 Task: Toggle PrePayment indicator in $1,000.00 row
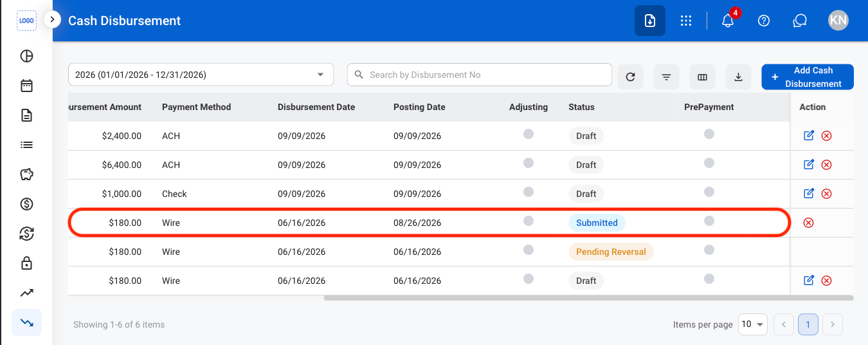click(x=709, y=192)
